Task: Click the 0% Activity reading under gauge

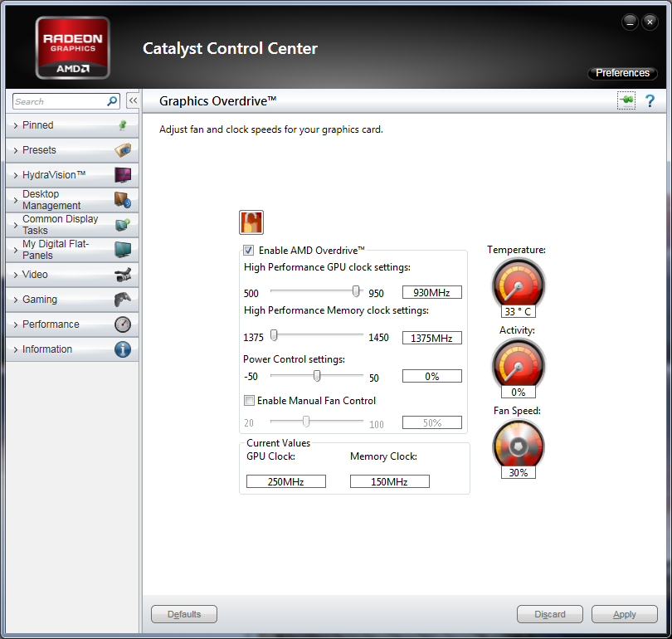Action: point(519,393)
